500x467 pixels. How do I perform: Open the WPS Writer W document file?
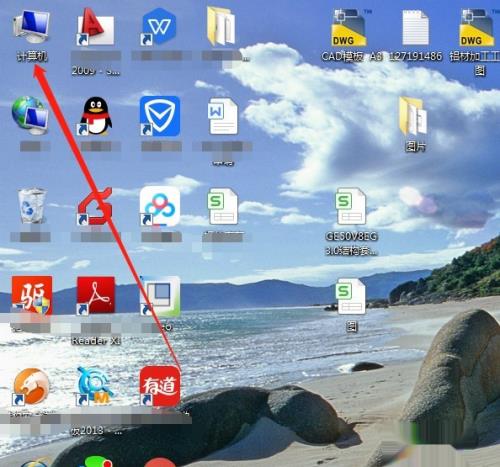(223, 116)
